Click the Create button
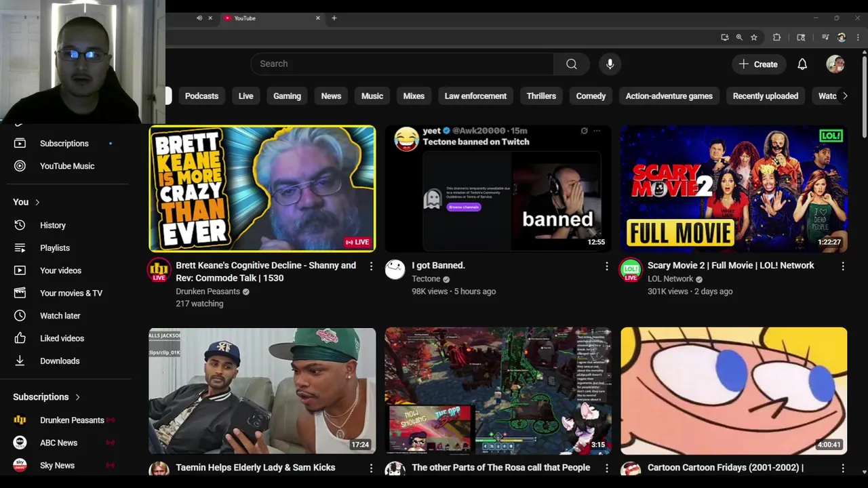 (x=758, y=64)
